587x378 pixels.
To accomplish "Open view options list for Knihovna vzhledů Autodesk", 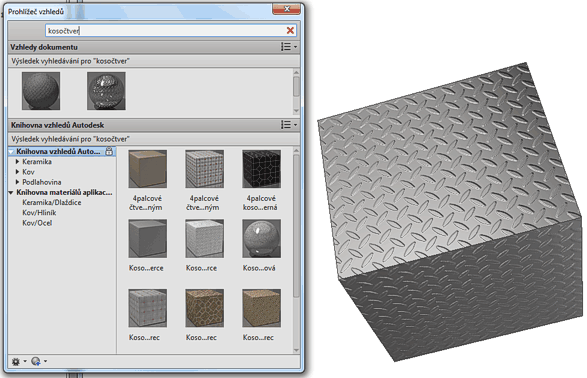I will 289,125.
